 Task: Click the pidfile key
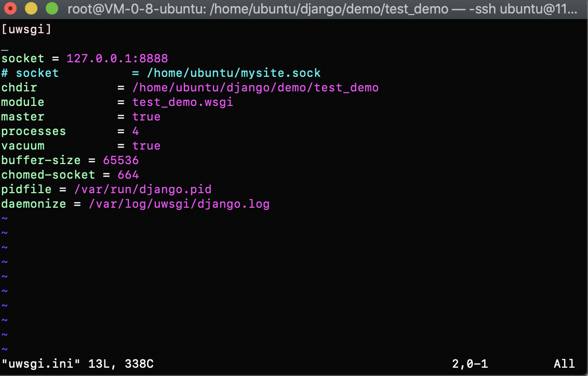point(26,190)
